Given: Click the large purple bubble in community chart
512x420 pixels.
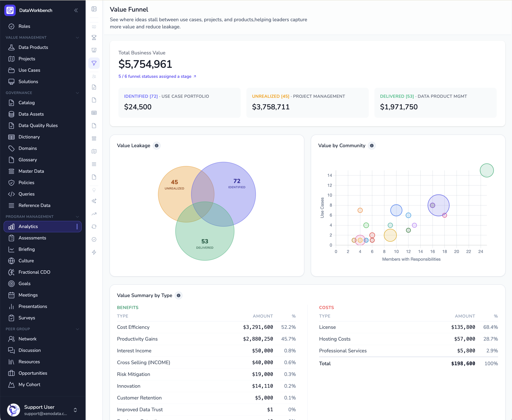Looking at the screenshot, I should click(439, 205).
